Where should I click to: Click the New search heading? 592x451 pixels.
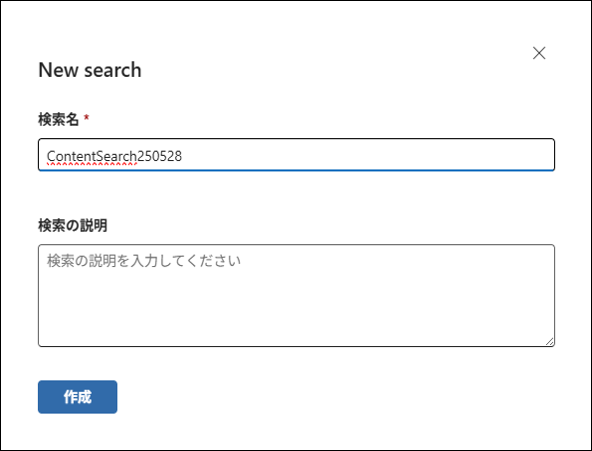tap(90, 70)
